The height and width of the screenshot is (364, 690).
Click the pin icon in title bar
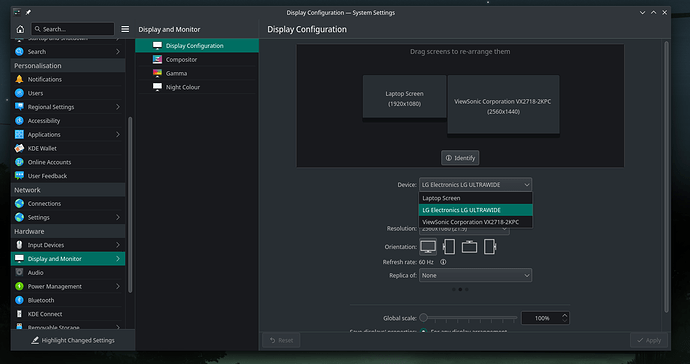(28, 12)
